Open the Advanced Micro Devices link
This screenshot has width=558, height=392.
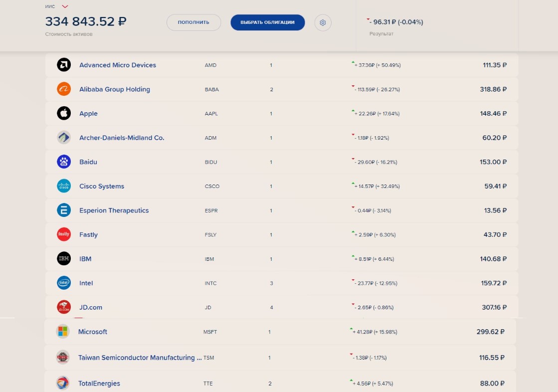(x=118, y=65)
